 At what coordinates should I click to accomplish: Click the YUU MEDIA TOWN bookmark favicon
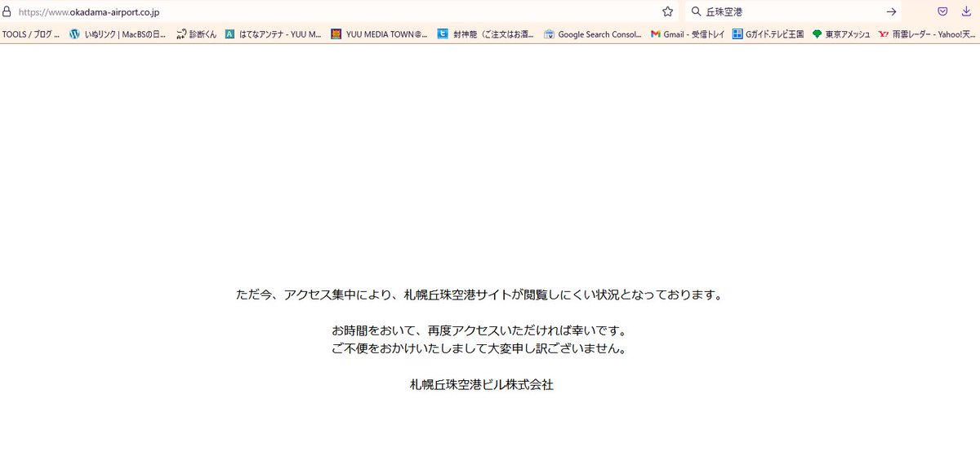coord(336,34)
